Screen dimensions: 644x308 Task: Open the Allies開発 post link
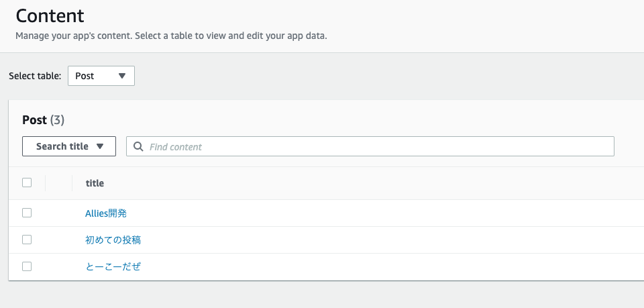pyautogui.click(x=106, y=213)
